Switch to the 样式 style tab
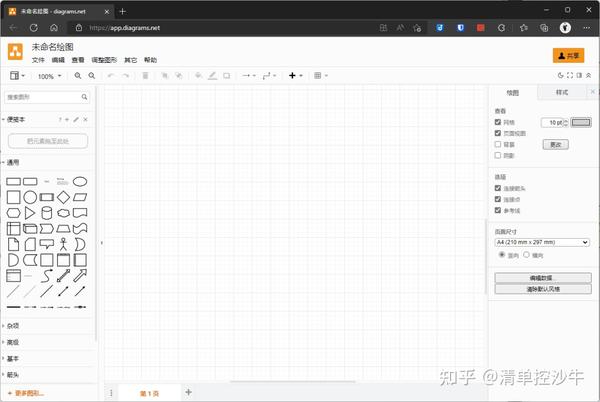 click(x=562, y=93)
